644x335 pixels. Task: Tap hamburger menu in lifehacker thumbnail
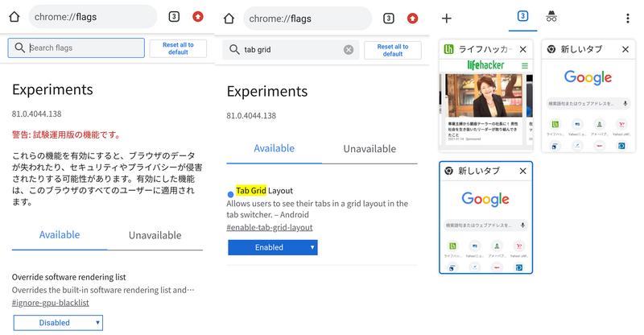tap(525, 65)
